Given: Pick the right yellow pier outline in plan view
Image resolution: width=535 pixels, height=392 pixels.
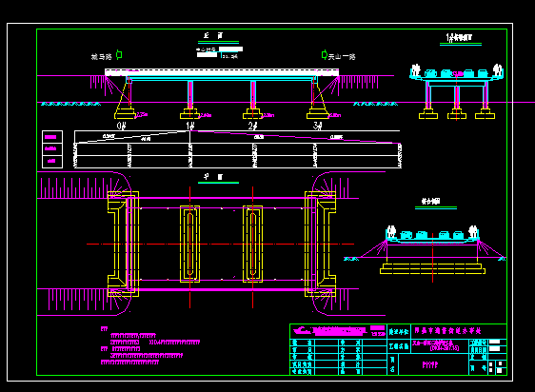Looking at the screenshot, I should pos(253,244).
